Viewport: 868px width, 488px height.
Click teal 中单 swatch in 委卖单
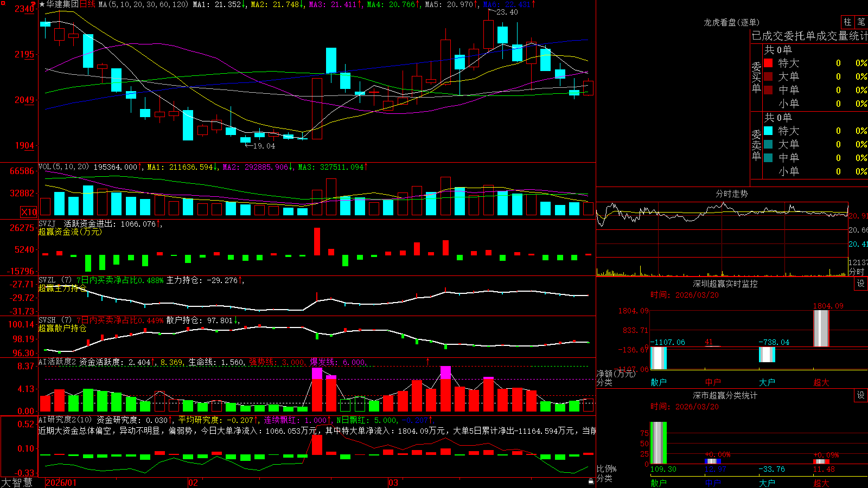768,157
